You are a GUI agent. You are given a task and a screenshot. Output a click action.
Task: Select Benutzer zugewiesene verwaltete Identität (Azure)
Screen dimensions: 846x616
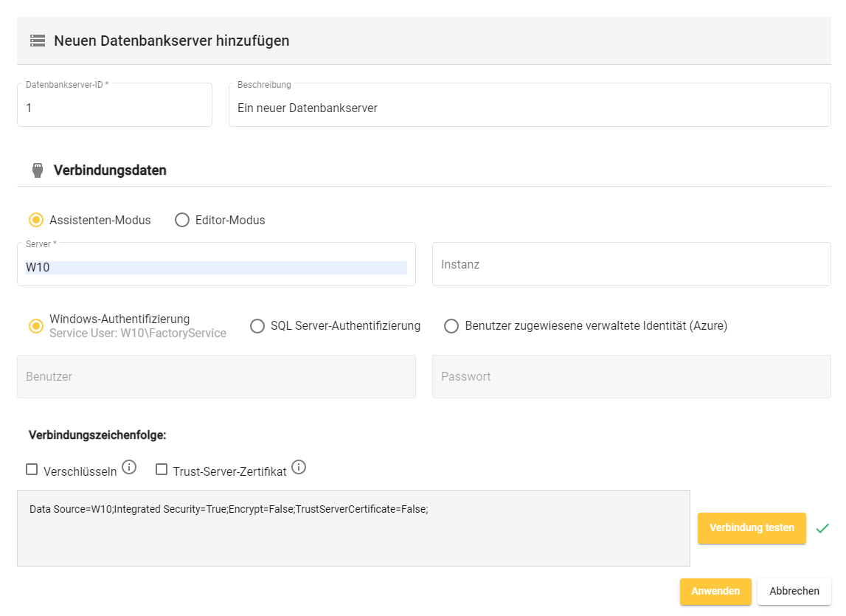coord(451,325)
